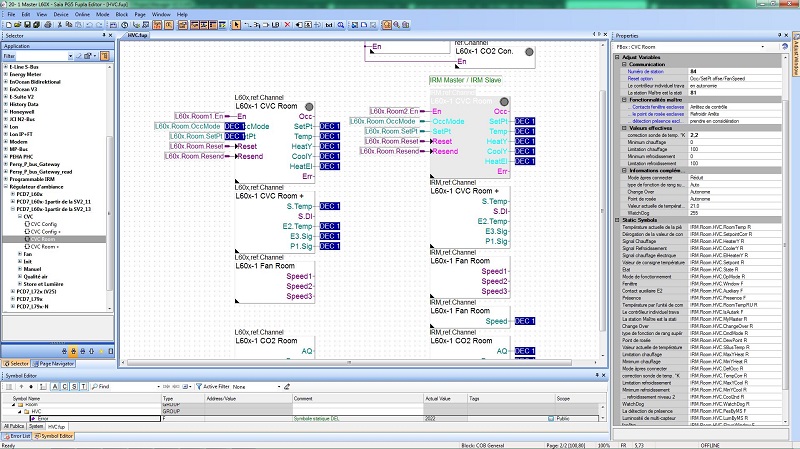Select the Honeywell library entry
This screenshot has width=800, height=449.
click(20, 110)
